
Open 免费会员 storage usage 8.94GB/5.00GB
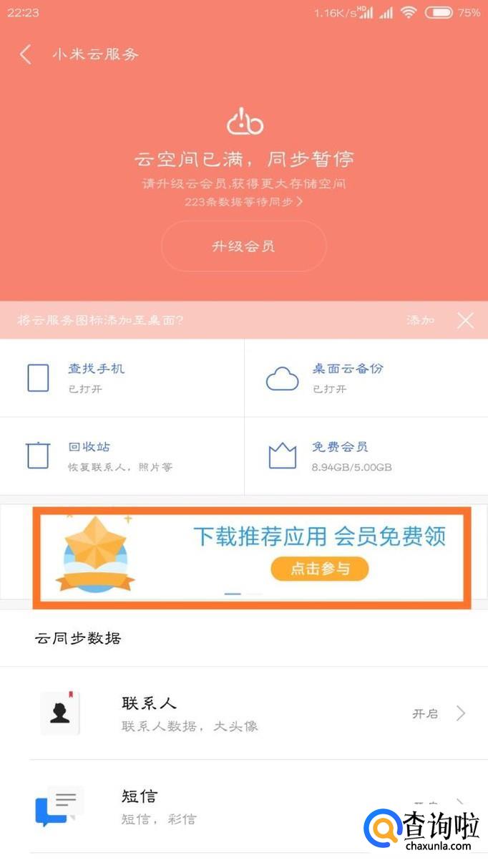[x=351, y=468]
